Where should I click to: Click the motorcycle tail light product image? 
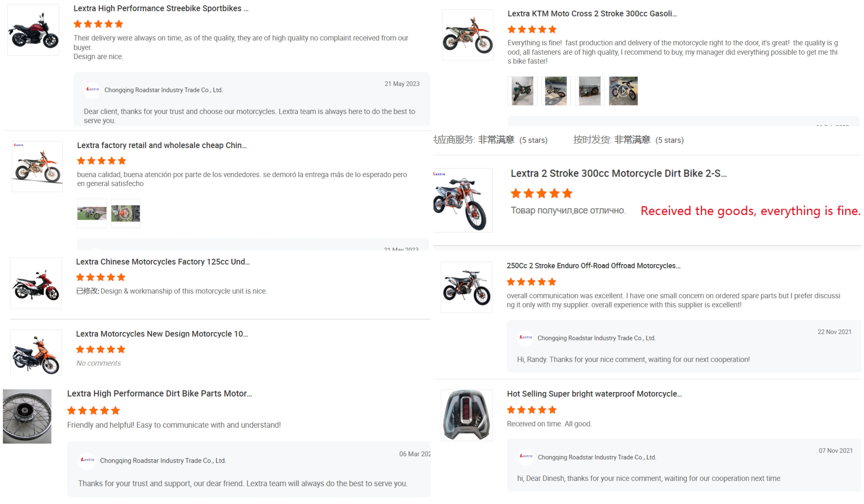pyautogui.click(x=466, y=415)
